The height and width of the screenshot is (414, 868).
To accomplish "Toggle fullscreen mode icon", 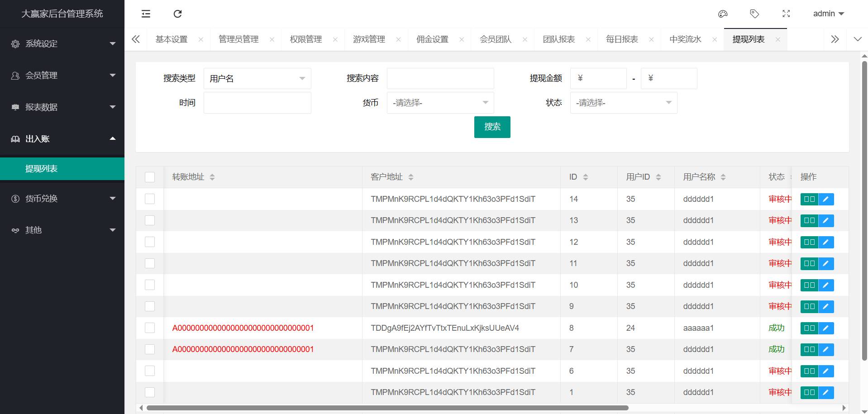I will tap(786, 14).
